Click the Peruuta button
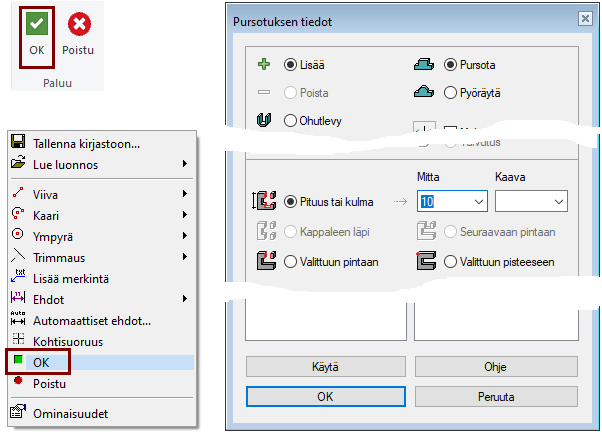The image size is (602, 432). [x=497, y=396]
